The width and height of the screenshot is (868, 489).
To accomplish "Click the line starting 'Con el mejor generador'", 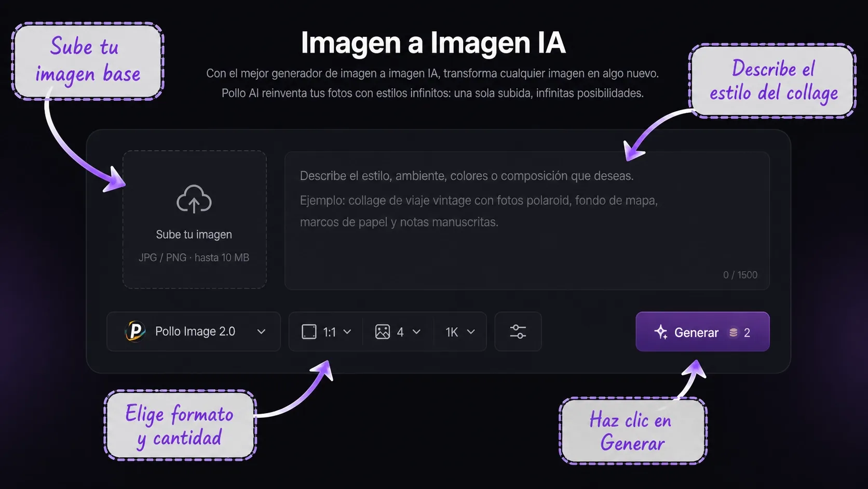I will click(432, 73).
